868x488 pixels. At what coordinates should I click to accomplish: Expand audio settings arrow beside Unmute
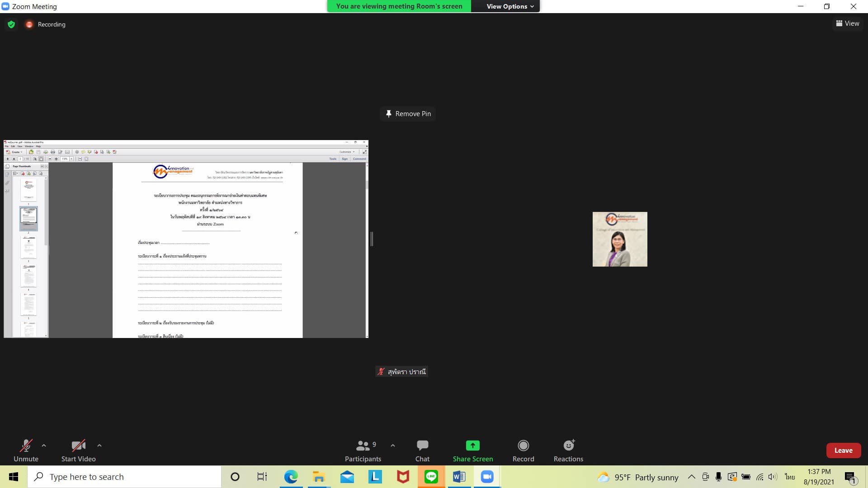coord(44,446)
